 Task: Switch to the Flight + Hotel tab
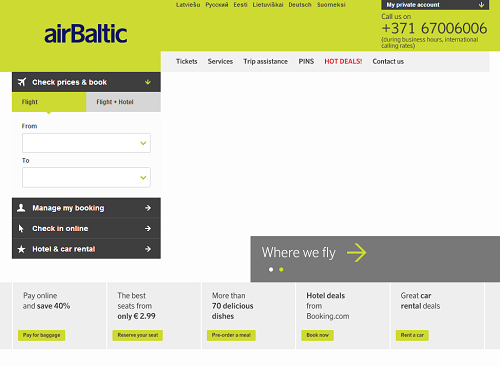click(x=123, y=102)
